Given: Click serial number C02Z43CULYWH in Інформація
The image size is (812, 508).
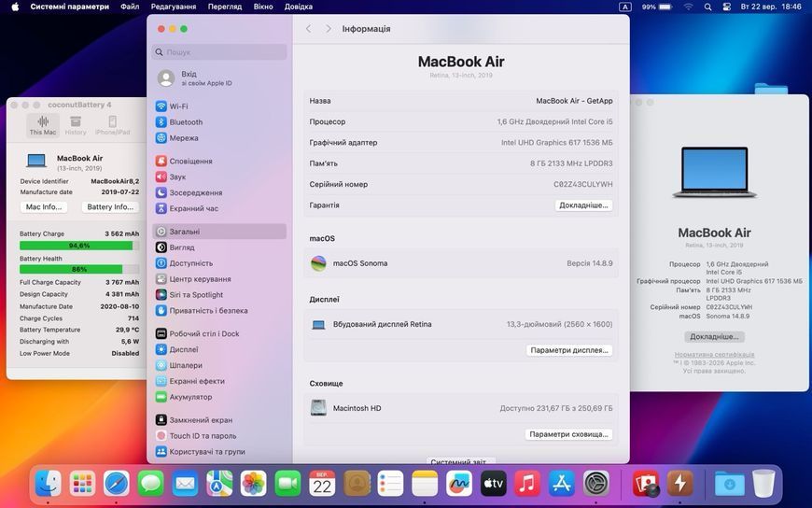Looking at the screenshot, I should pos(583,185).
